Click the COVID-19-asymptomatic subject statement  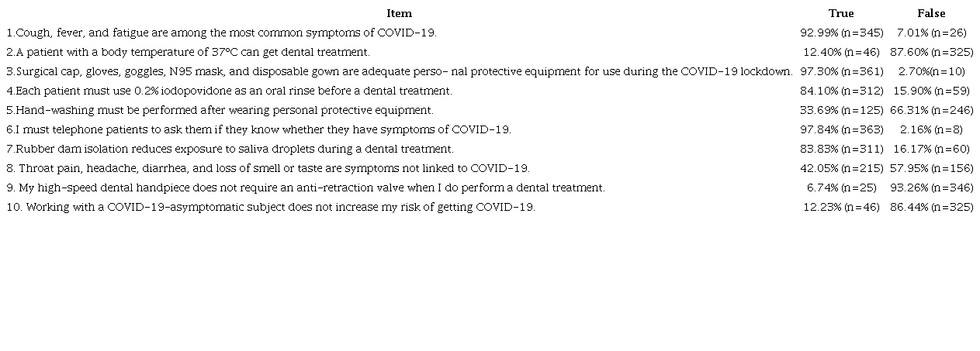pyautogui.click(x=271, y=207)
